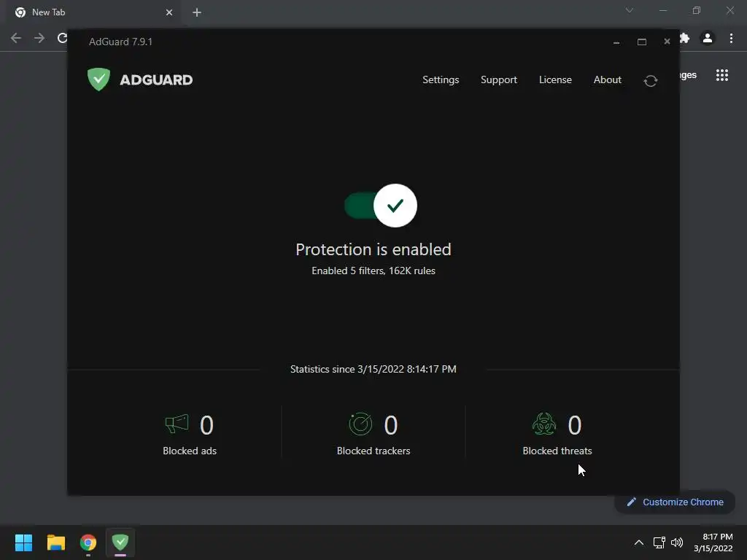Open Chrome from the taskbar
747x560 pixels.
pos(88,542)
